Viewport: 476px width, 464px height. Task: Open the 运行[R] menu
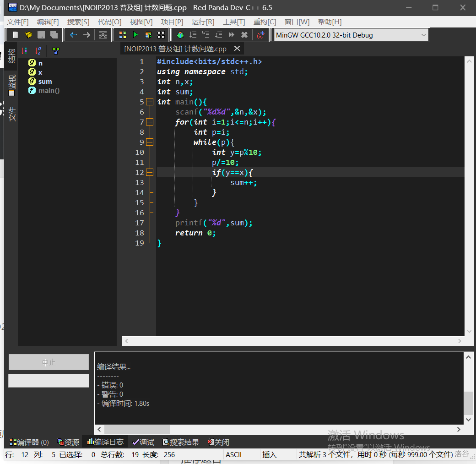pyautogui.click(x=203, y=22)
